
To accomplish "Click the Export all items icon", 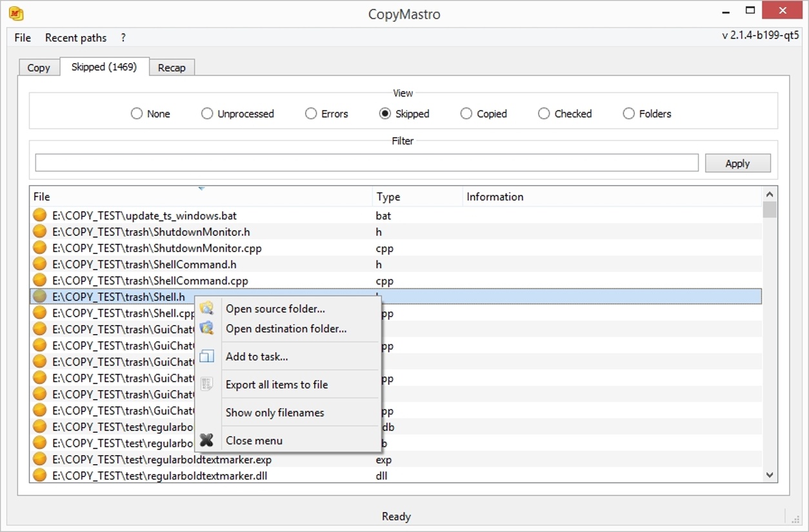I will (206, 384).
